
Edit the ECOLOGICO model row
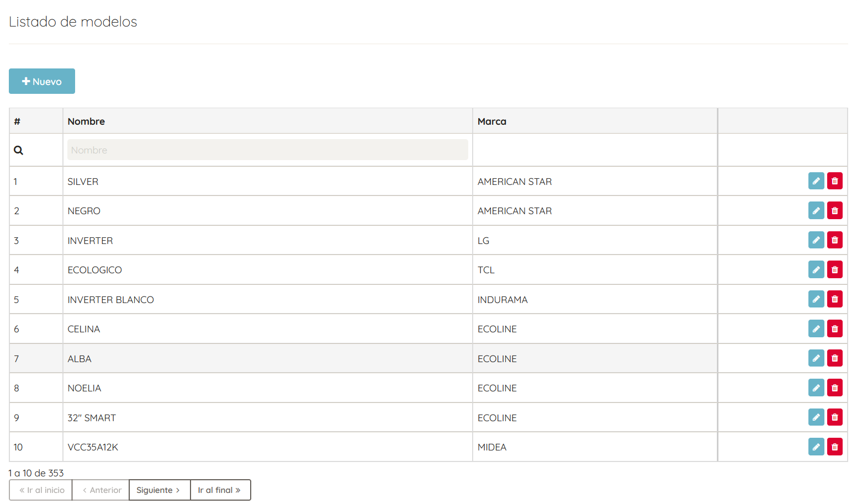point(816,269)
